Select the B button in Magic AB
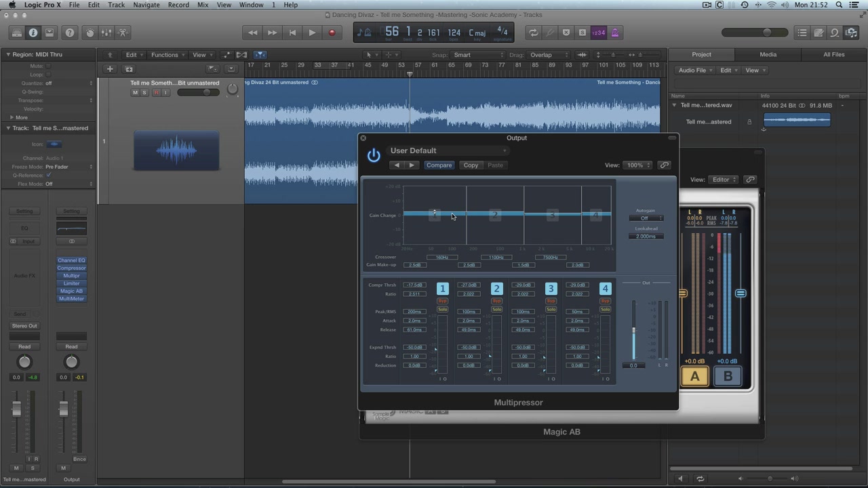This screenshot has height=488, width=868. (728, 377)
